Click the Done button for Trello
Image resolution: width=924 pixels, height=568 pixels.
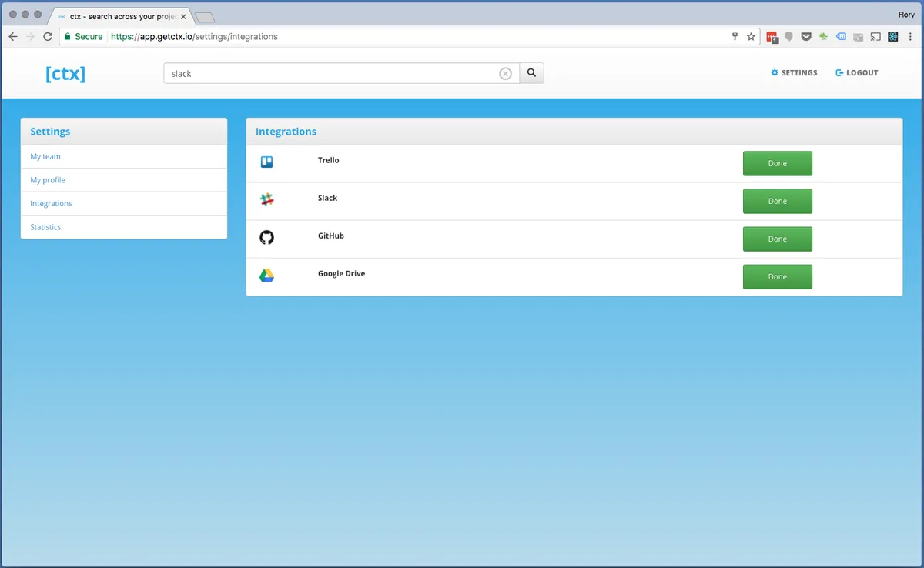777,163
